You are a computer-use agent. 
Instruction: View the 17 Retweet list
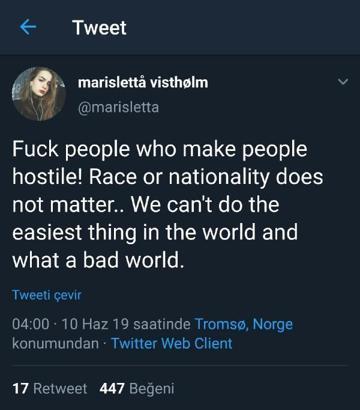[x=50, y=389]
